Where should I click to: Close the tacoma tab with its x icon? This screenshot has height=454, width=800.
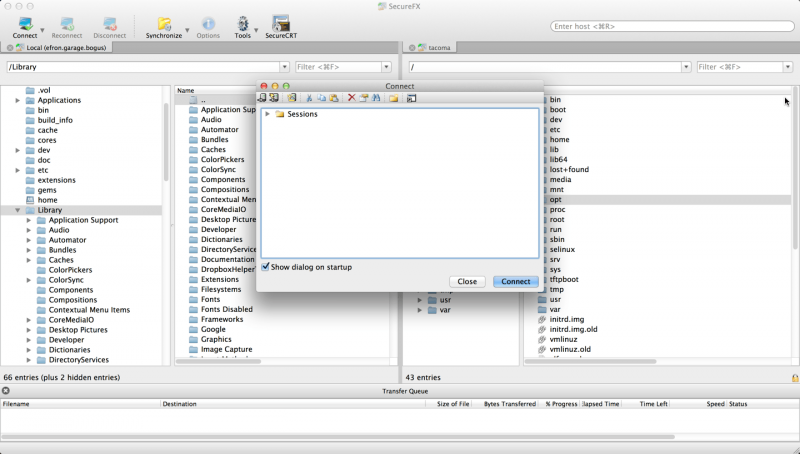(x=409, y=47)
